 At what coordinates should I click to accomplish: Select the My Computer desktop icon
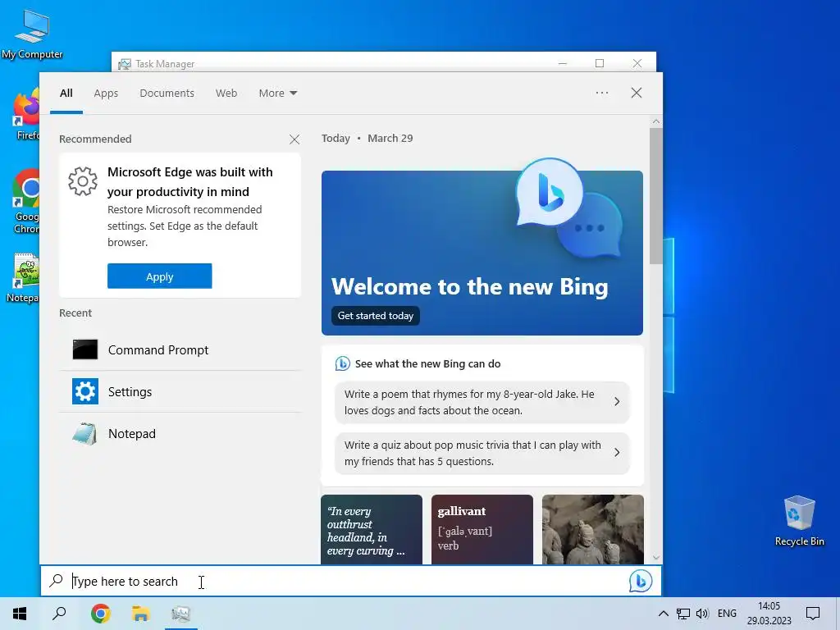point(32,34)
